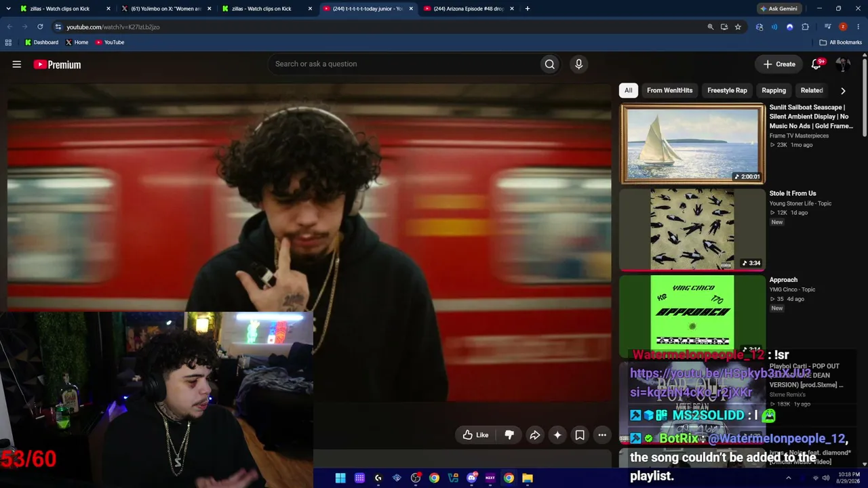Open Discord from the taskbar
868x488 pixels.
(471, 478)
